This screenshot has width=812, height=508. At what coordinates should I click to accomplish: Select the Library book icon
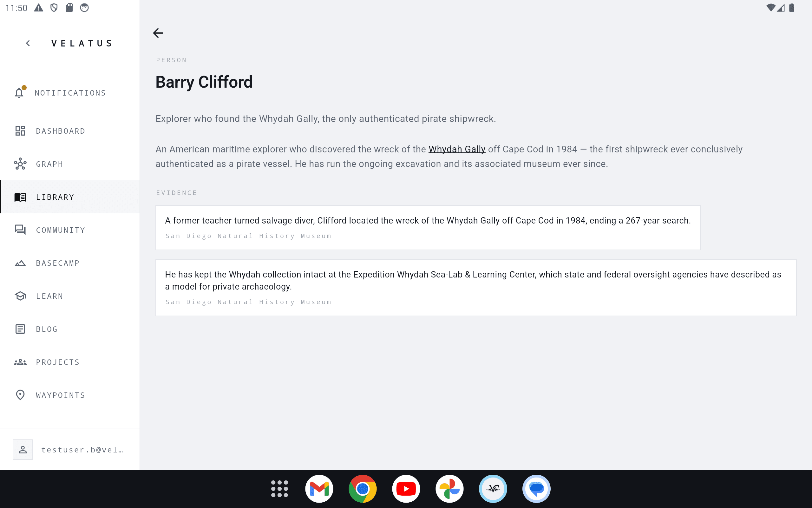(x=20, y=197)
